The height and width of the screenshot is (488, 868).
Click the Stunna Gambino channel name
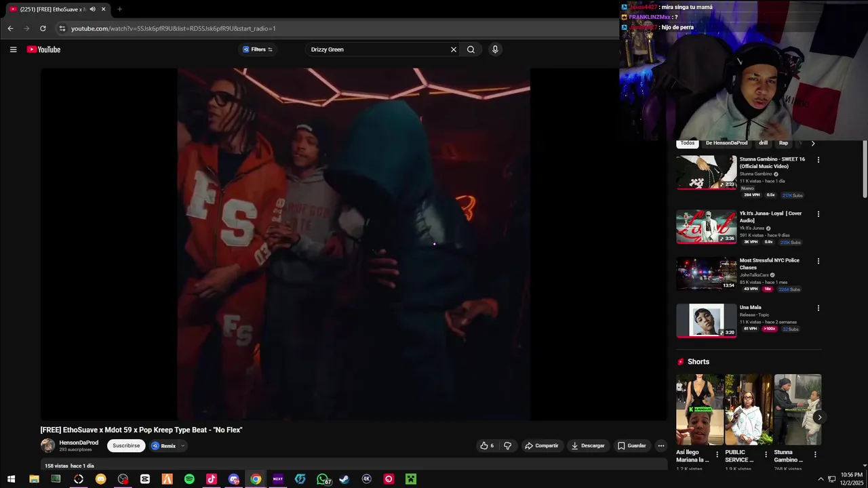[756, 174]
